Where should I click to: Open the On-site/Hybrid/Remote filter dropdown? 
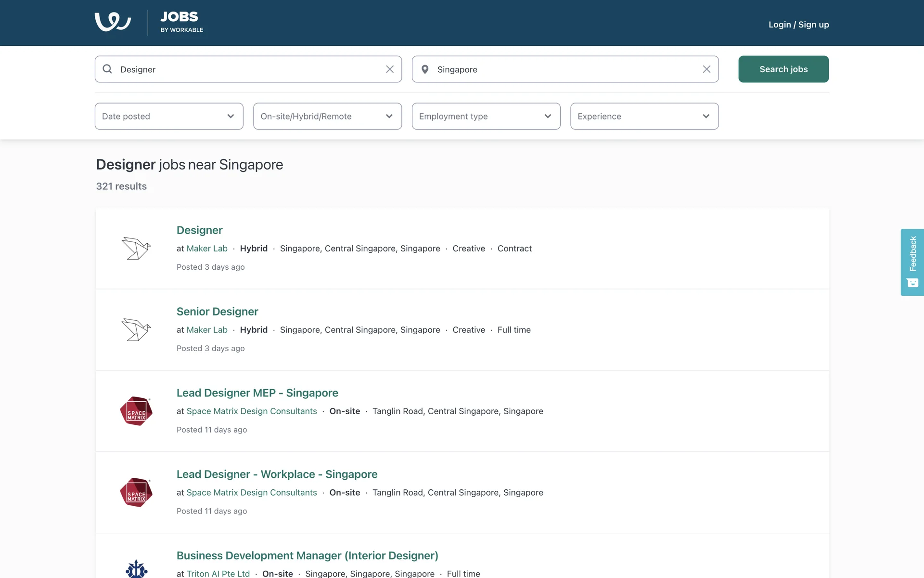click(327, 116)
